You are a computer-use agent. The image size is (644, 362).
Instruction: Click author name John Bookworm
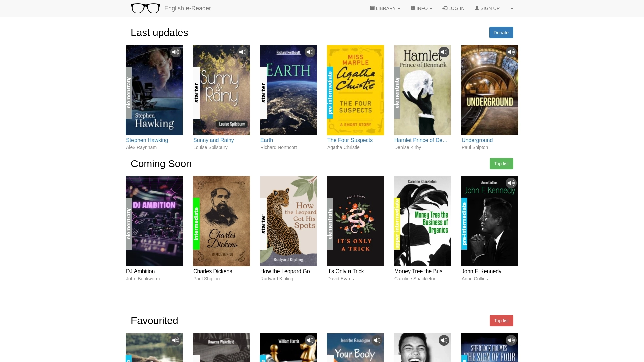[x=143, y=279]
